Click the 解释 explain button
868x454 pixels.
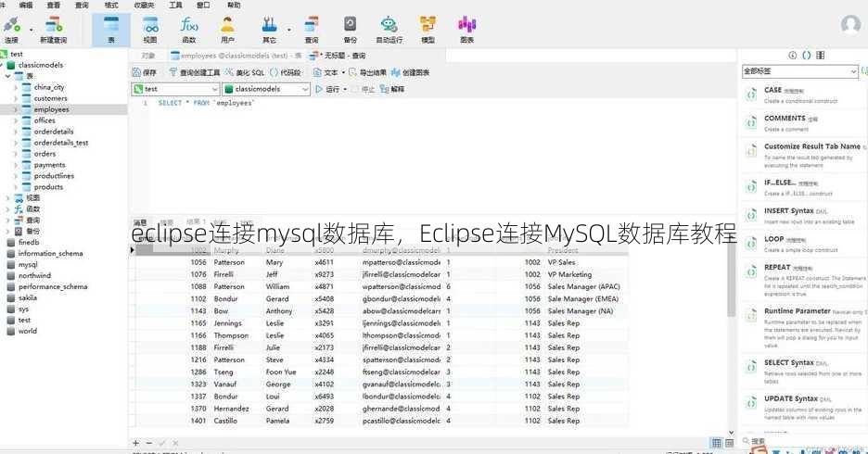(392, 89)
